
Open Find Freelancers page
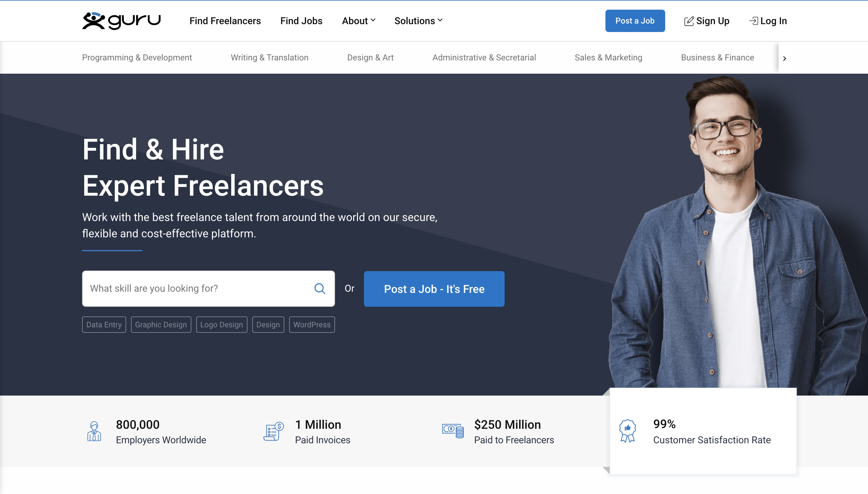225,21
